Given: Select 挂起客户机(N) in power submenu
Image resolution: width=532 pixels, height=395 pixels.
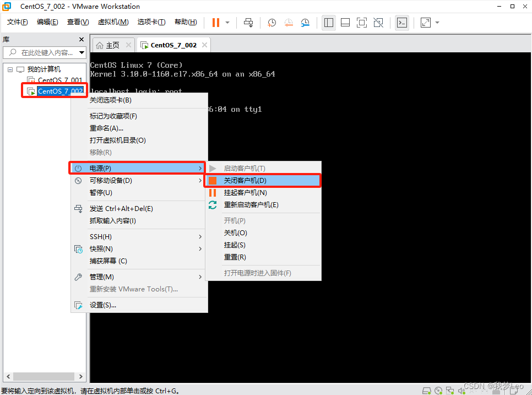Looking at the screenshot, I should 263,193.
